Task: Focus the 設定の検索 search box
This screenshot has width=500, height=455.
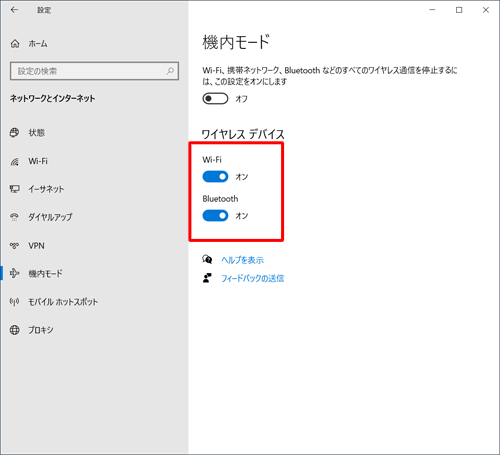Action: [94, 71]
